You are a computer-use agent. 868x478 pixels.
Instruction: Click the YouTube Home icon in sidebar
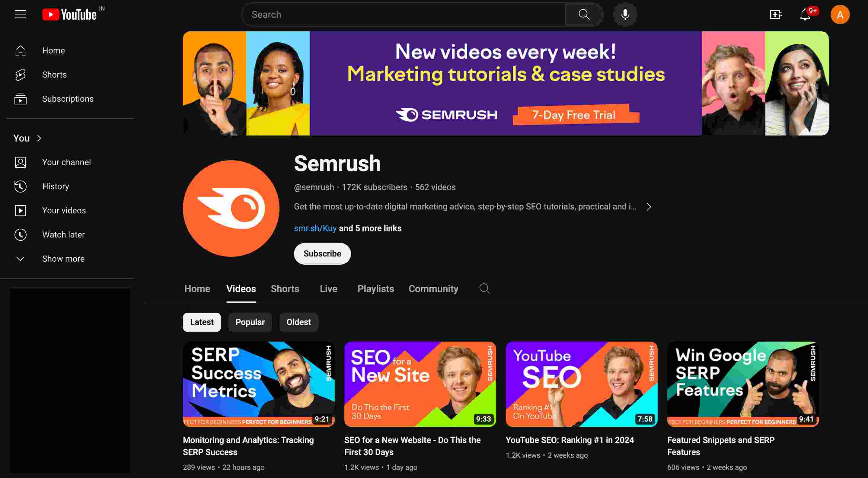[19, 50]
